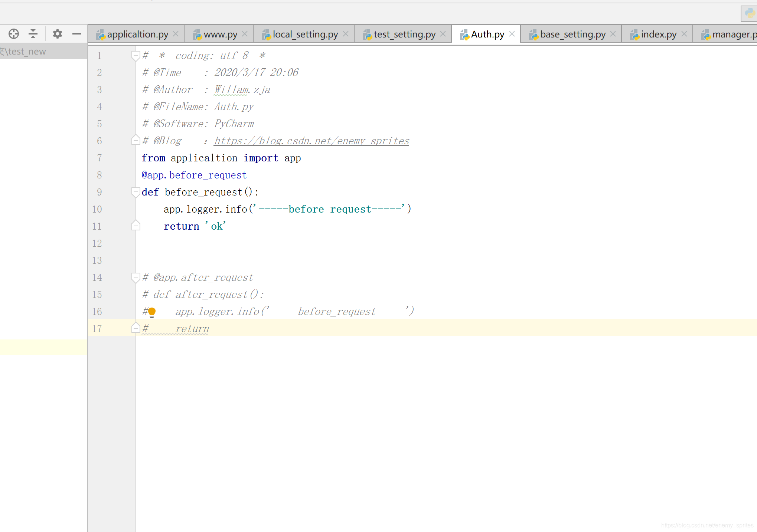This screenshot has width=757, height=532.
Task: Collapse the header comment fold at line 1
Action: point(136,56)
